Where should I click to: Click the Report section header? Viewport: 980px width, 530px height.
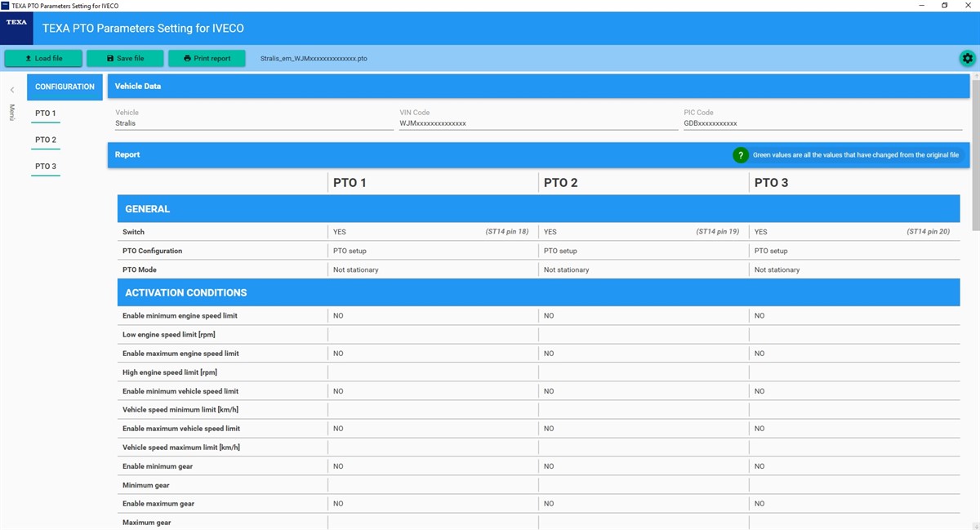coord(538,155)
